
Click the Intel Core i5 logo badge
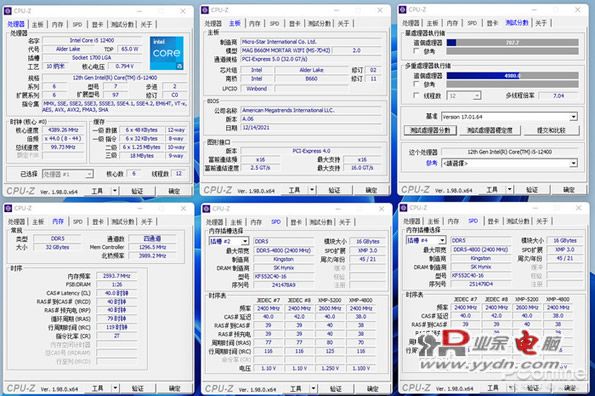click(167, 53)
